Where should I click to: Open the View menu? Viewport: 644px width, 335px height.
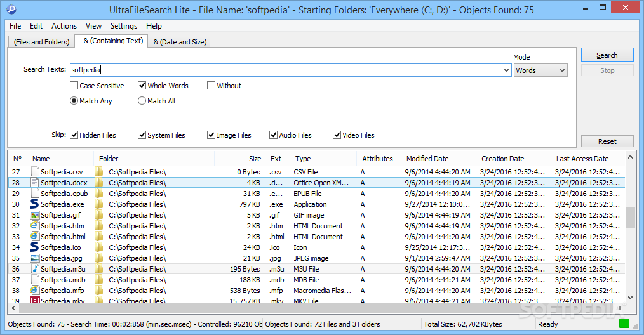pos(93,26)
